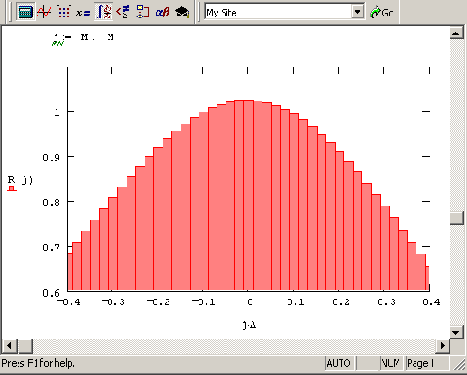Click the horizontal scrollbar left arrow
The width and height of the screenshot is (467, 375).
click(9, 346)
